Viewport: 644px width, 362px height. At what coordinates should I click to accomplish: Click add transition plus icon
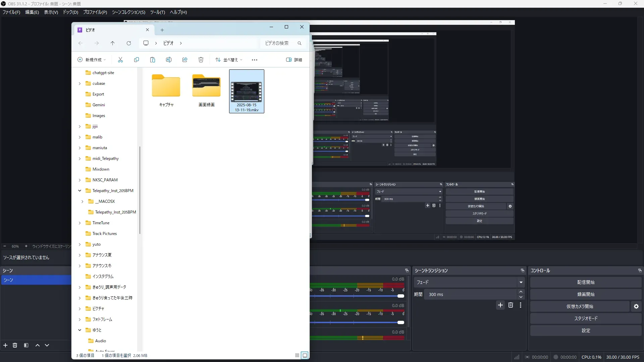(500, 305)
